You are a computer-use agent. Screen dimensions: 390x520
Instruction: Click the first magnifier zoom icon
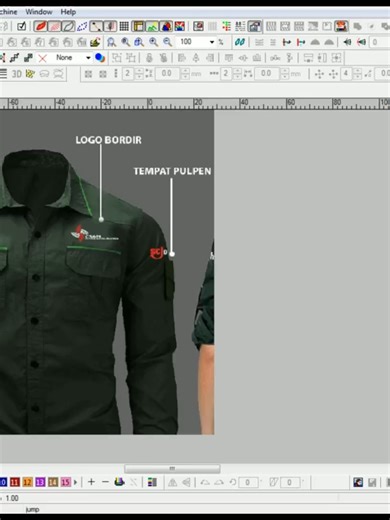point(111,42)
